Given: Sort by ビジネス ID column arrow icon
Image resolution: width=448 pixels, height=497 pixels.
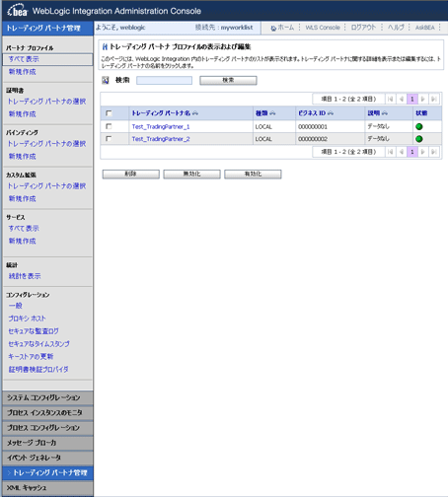Looking at the screenshot, I should click(331, 113).
